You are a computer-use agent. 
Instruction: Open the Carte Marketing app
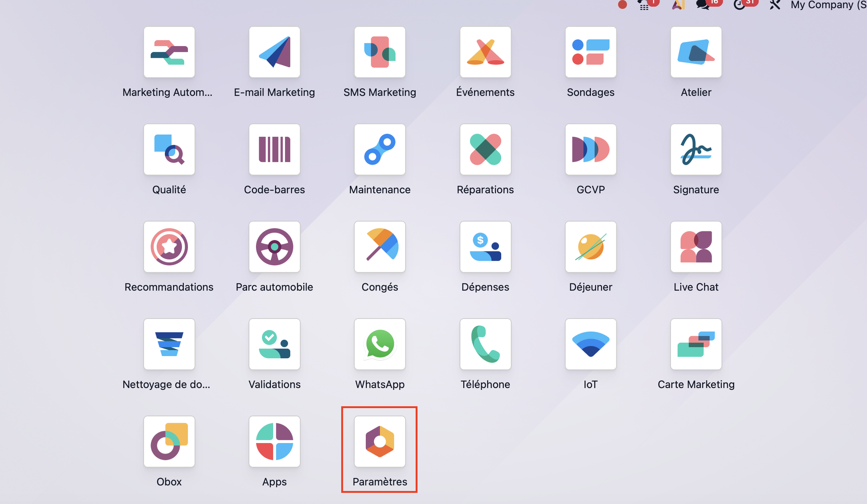click(696, 344)
